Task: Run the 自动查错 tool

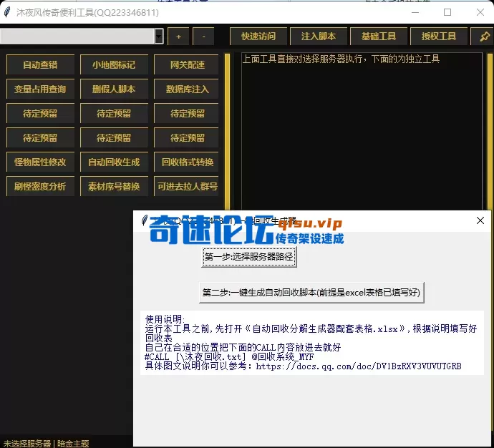Action: (40, 65)
